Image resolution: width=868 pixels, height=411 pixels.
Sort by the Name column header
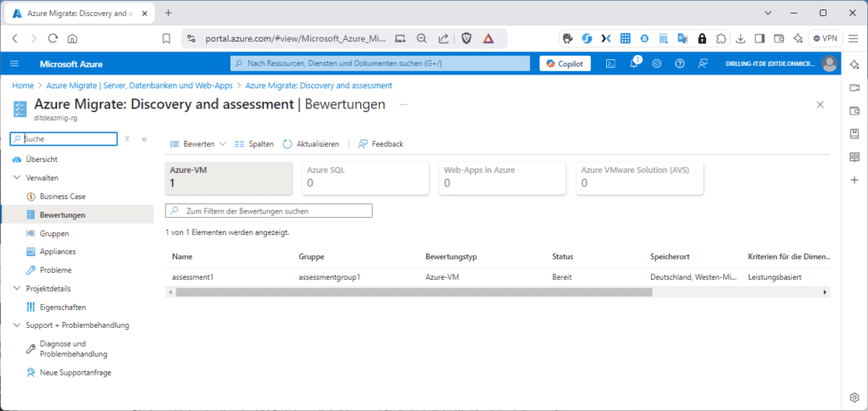tap(182, 257)
